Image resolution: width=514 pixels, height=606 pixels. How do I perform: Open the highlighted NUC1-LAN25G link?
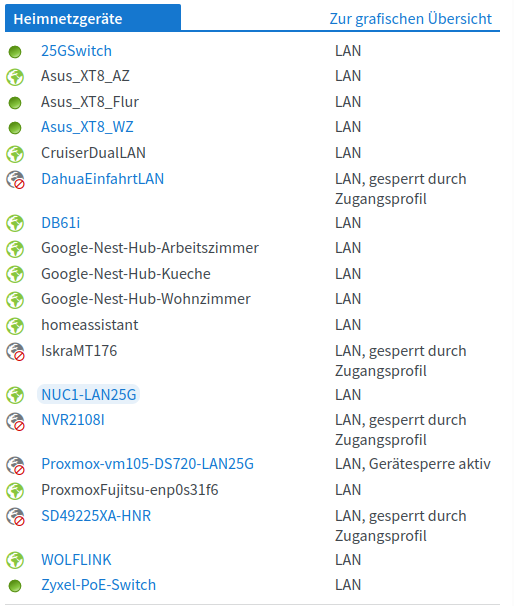[89, 395]
